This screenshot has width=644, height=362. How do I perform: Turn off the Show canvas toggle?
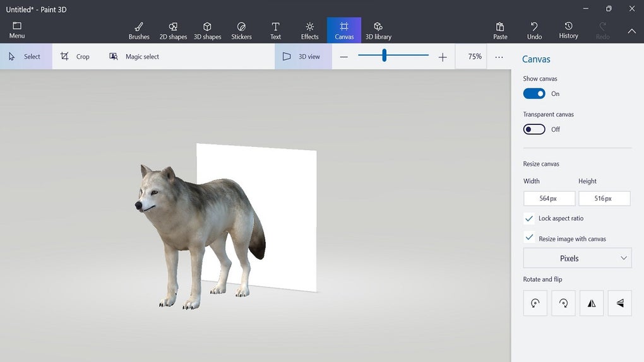534,93
